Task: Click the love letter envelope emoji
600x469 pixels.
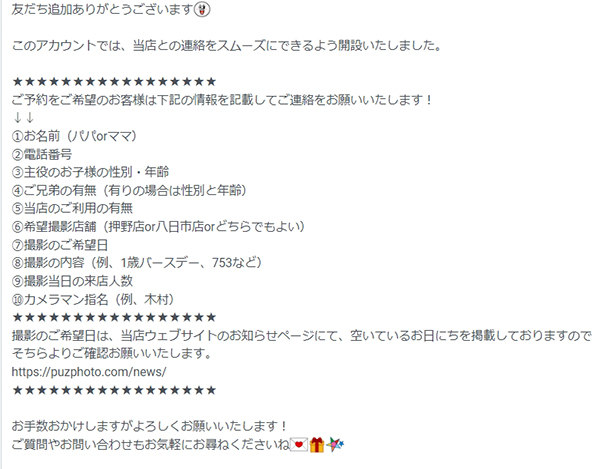Action: tap(299, 445)
